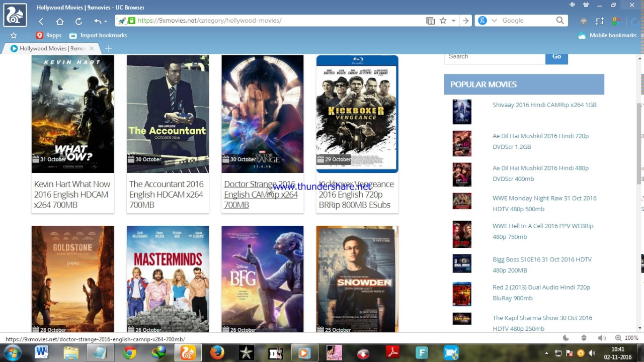Open Red 2 (2013) Dual Audio link
The width and height of the screenshot is (644, 362).
pyautogui.click(x=541, y=293)
